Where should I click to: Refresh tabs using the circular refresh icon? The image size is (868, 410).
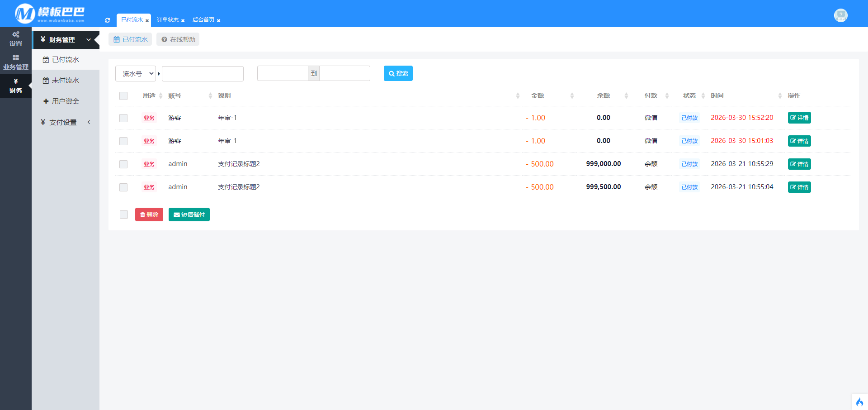(x=107, y=20)
